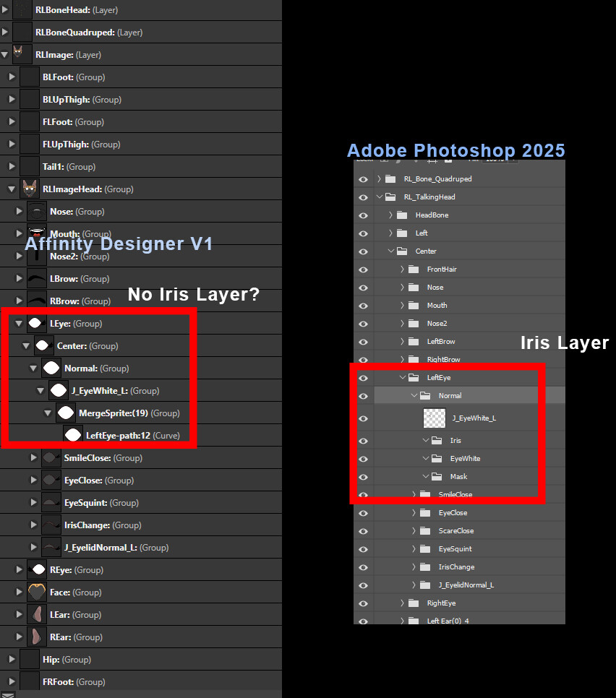Expand the RL_Bone_Quadruped group in Photoshop

(379, 179)
